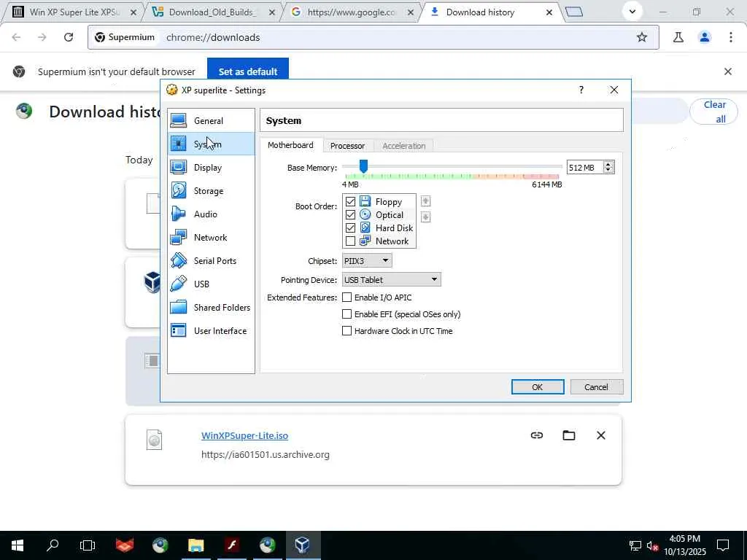Click the muted volume tray icon
The width and height of the screenshot is (747, 560).
652,545
